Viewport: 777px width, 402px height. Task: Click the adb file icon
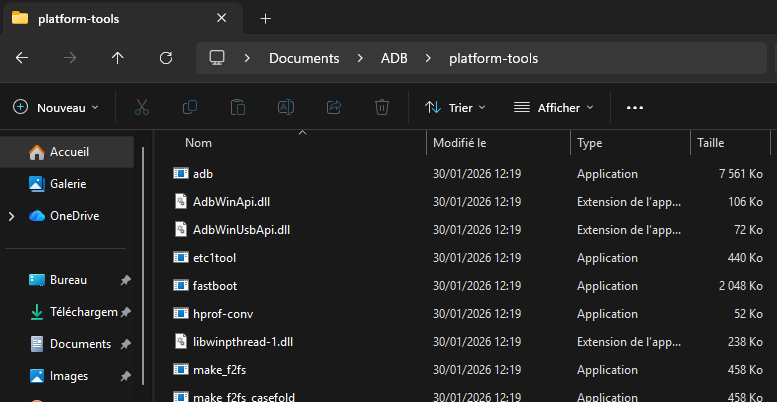point(180,173)
